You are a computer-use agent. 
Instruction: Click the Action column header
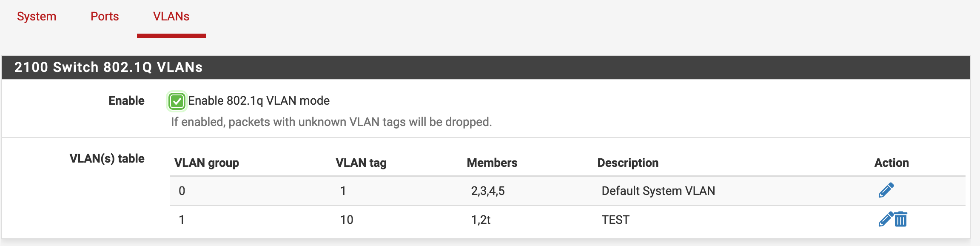(x=892, y=163)
